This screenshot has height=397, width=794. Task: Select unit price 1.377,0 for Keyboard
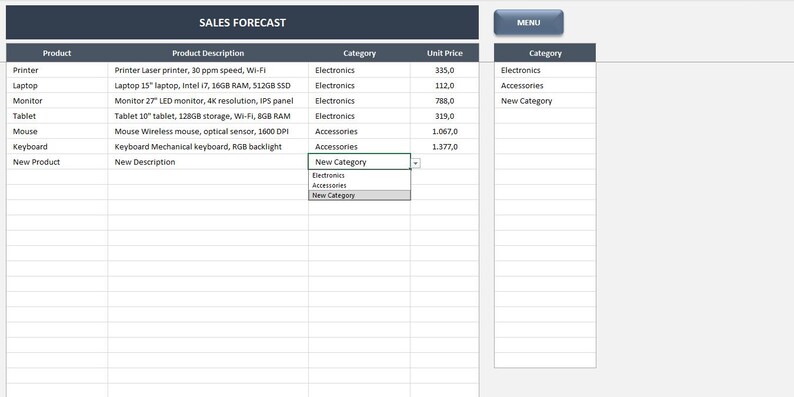(444, 146)
